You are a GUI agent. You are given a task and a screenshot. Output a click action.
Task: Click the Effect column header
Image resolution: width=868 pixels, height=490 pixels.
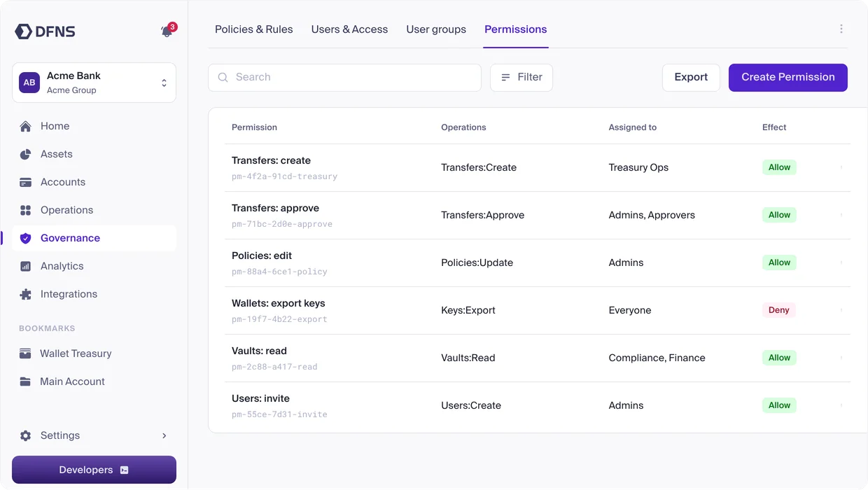(x=774, y=127)
